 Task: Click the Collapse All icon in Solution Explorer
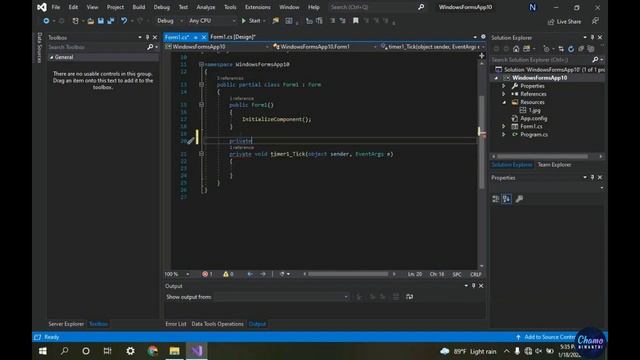click(x=581, y=49)
